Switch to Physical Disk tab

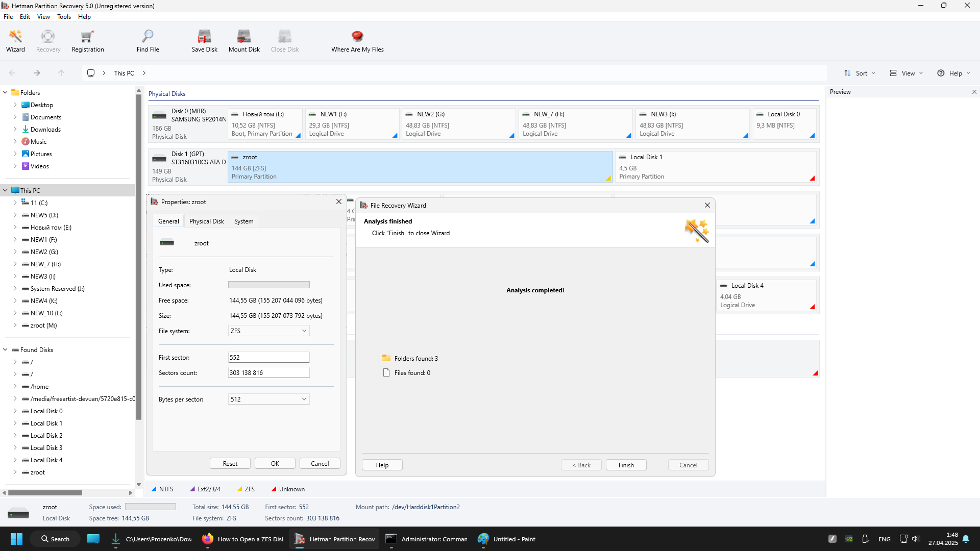pyautogui.click(x=206, y=221)
